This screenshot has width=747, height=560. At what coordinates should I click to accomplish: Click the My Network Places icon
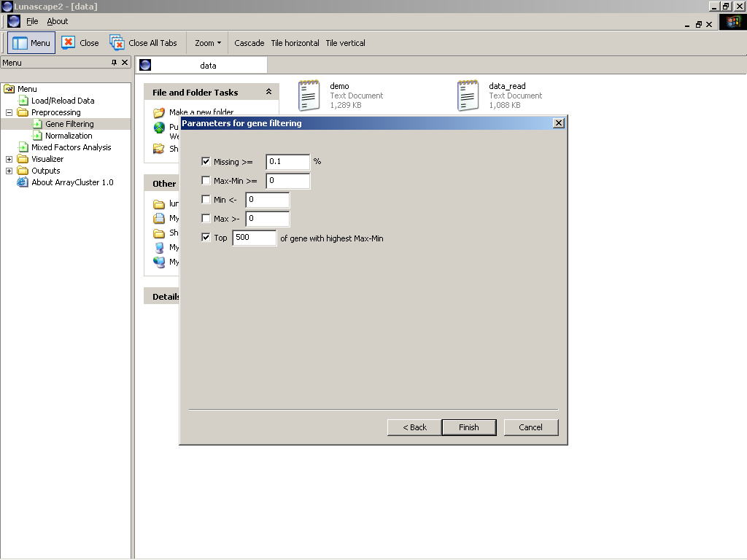158,262
